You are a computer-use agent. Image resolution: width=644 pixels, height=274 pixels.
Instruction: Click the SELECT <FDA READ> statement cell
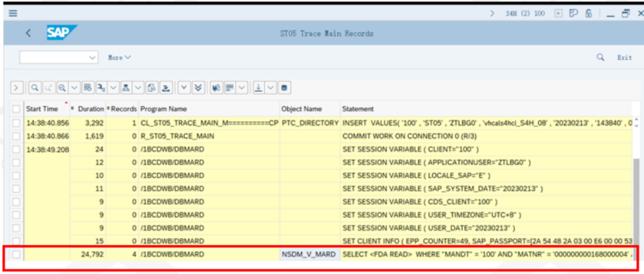pyautogui.click(x=487, y=254)
